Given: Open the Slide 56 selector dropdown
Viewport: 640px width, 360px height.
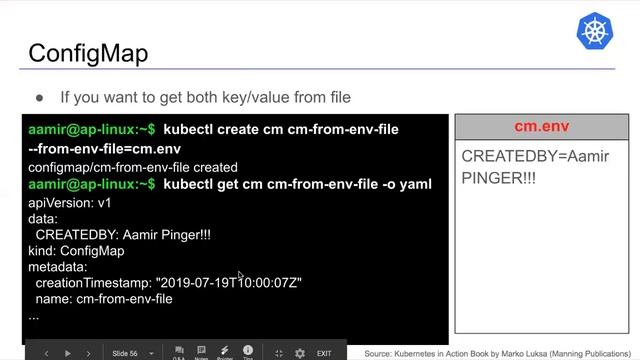Looking at the screenshot, I should [x=133, y=353].
